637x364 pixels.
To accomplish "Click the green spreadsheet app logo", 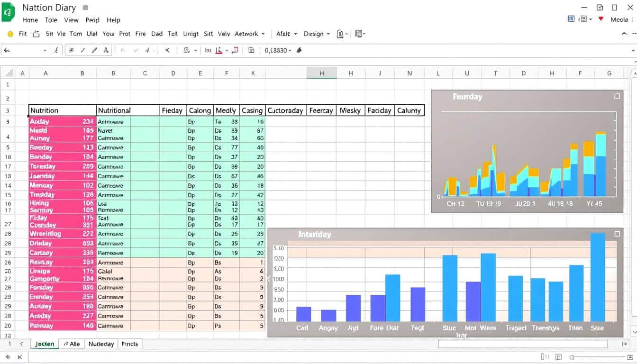I will coord(8,13).
